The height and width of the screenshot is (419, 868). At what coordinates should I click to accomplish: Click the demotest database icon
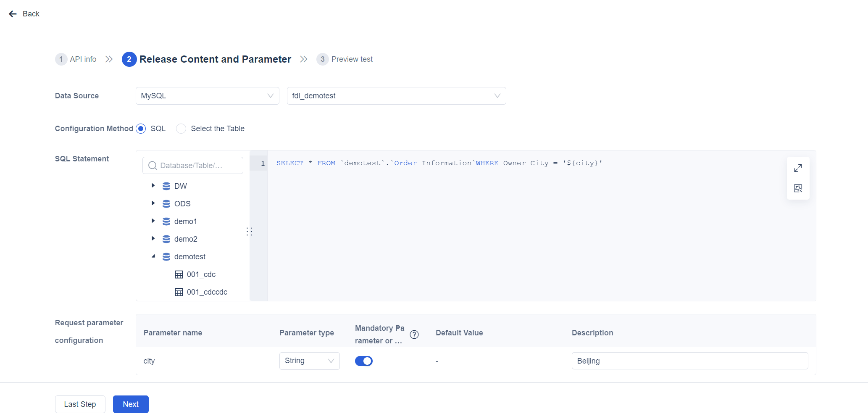pyautogui.click(x=166, y=257)
